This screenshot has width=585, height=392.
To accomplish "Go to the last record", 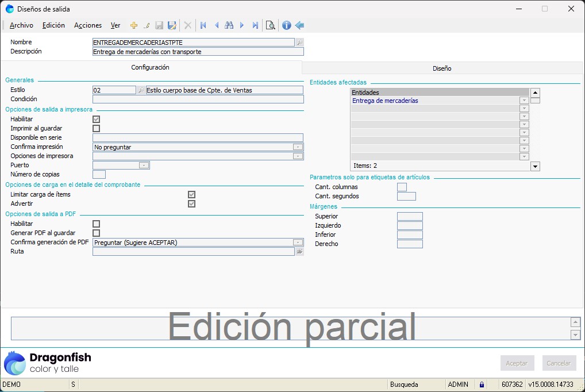I will coord(255,25).
